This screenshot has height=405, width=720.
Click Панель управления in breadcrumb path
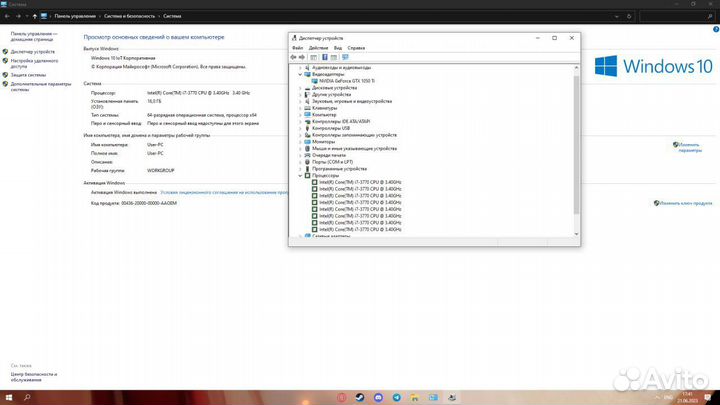click(x=75, y=16)
